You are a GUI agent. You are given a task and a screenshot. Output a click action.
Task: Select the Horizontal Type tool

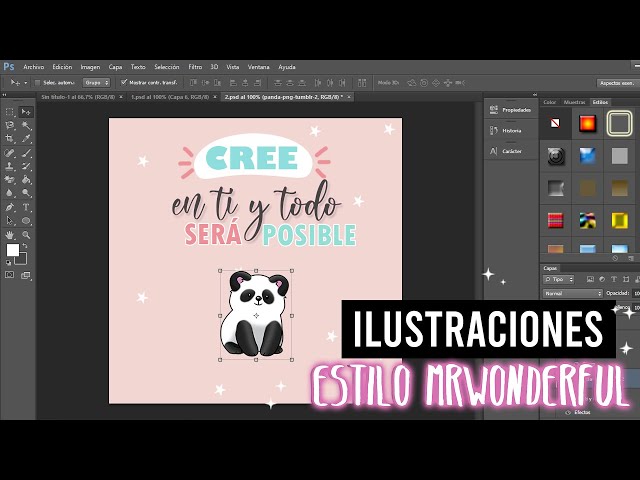(x=26, y=207)
